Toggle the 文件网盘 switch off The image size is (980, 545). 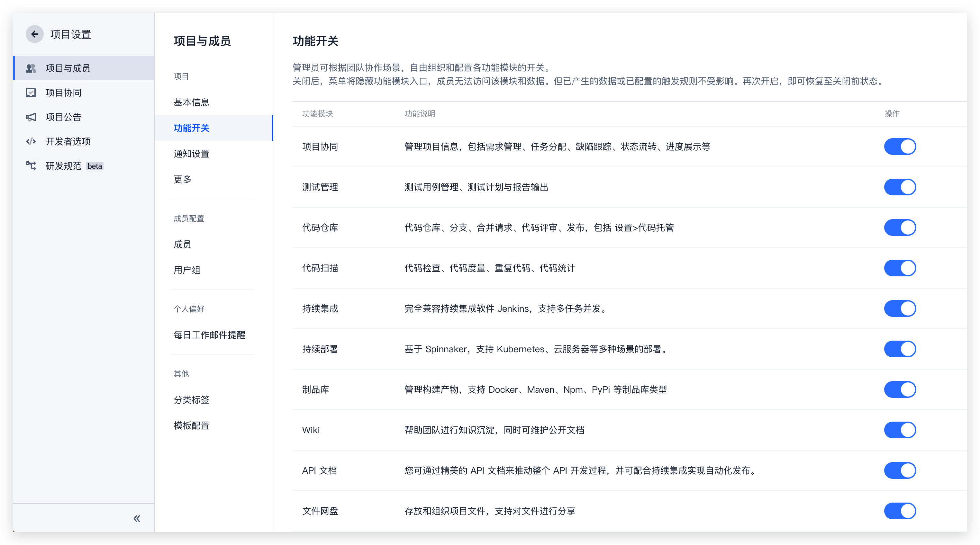point(900,511)
